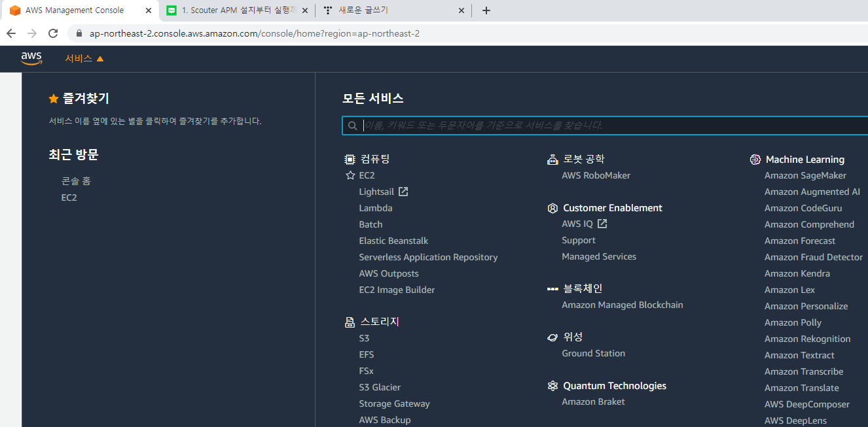This screenshot has width=868, height=427.
Task: Open the AWS IQ service
Action: 577,224
